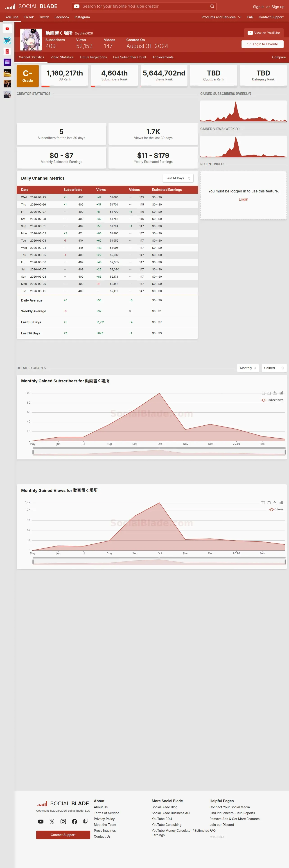Open the Achievements tab
This screenshot has width=289, height=868.
163,57
